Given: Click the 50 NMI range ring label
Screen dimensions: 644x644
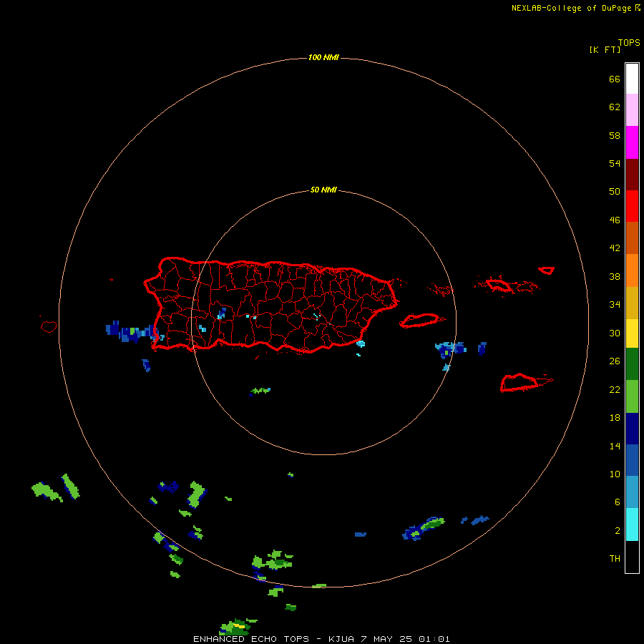Looking at the screenshot, I should 323,190.
